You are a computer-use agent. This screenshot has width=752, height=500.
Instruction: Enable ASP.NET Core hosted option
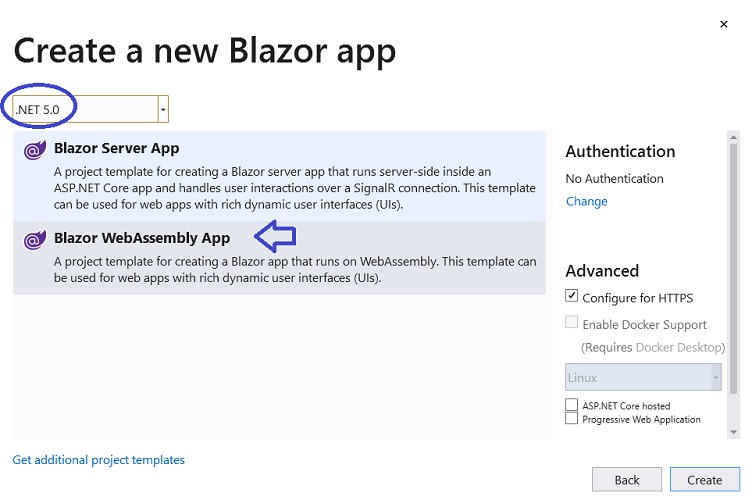(571, 405)
